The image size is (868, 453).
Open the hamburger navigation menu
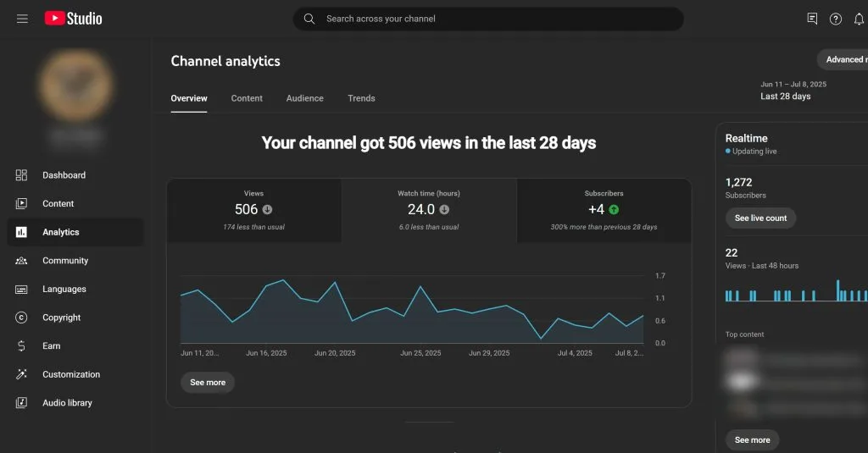[x=22, y=19]
